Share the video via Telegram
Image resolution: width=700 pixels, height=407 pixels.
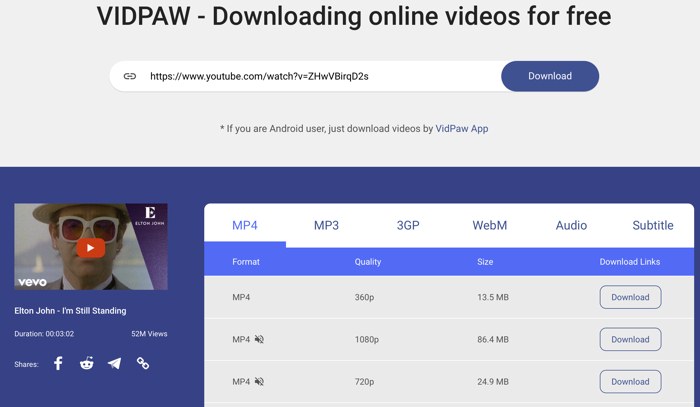tap(114, 363)
